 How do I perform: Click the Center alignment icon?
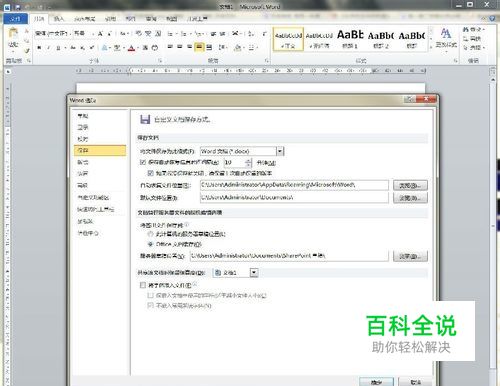(x=180, y=47)
